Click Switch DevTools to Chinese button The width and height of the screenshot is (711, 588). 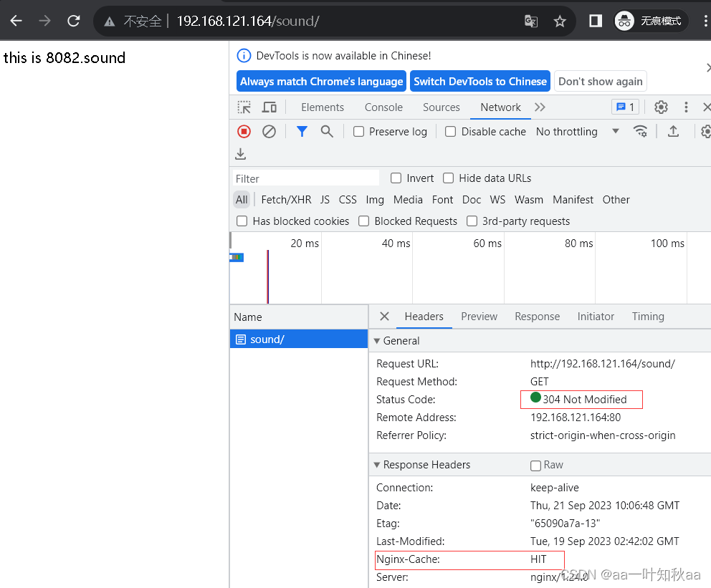[480, 82]
